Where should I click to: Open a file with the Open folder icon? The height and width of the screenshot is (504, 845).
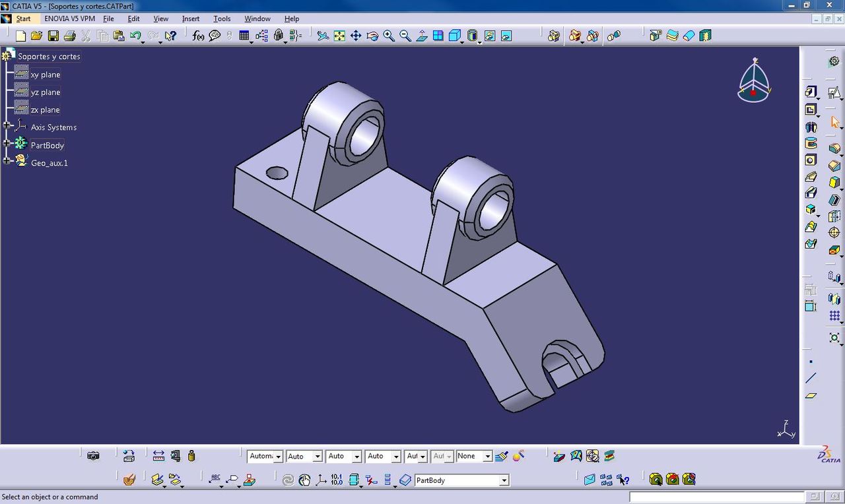(x=36, y=36)
